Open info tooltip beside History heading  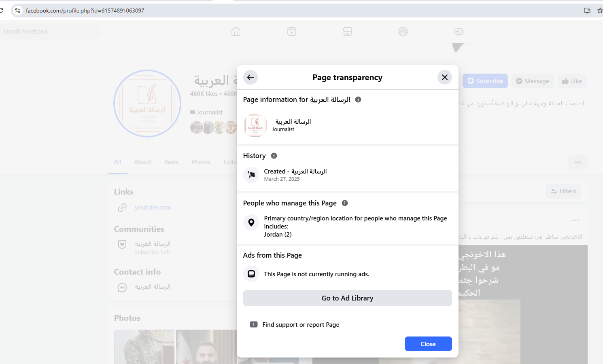click(x=274, y=156)
